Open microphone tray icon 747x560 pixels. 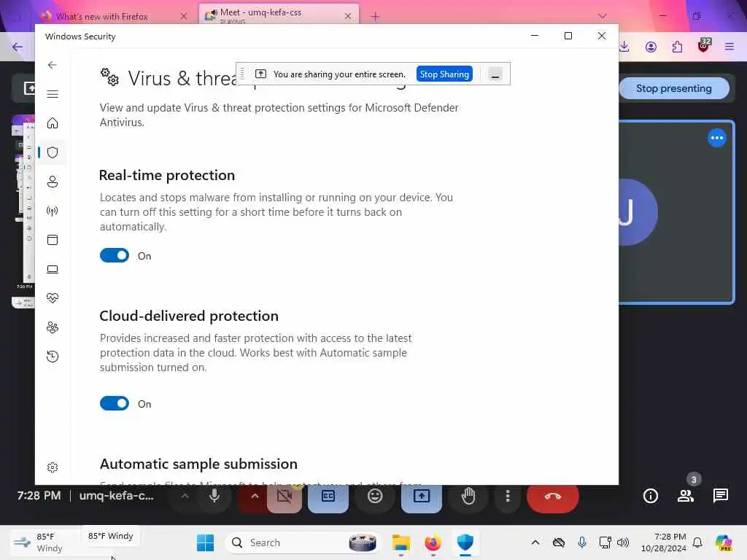[x=581, y=542]
